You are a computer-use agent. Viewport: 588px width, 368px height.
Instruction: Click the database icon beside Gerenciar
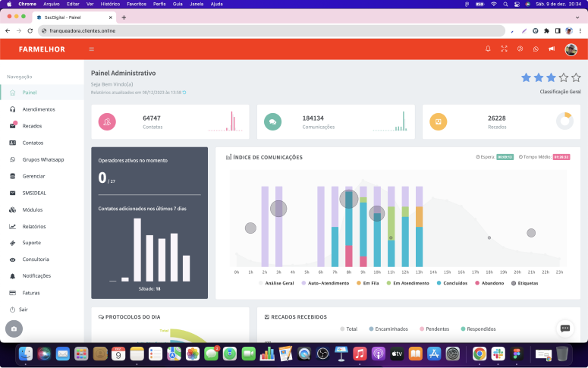click(12, 176)
